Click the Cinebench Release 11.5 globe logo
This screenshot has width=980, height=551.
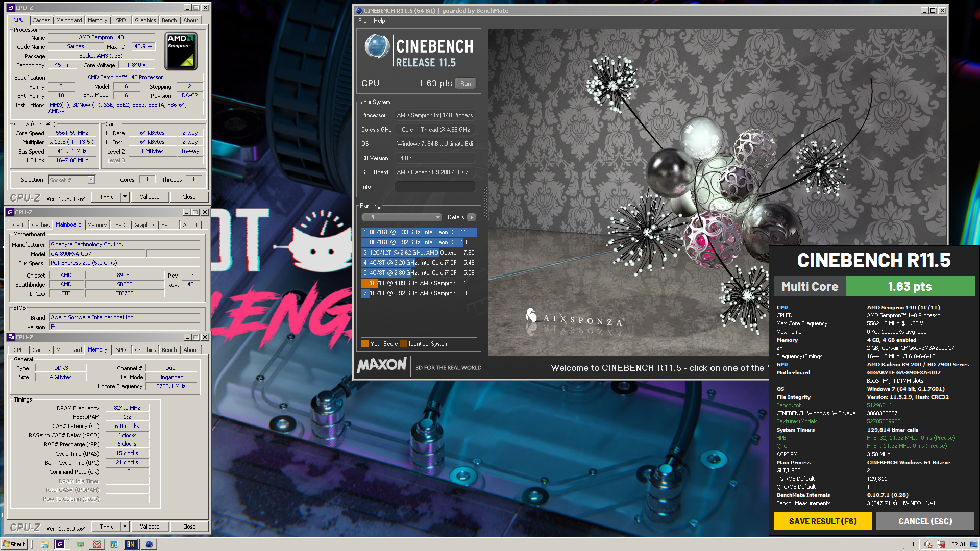(x=377, y=46)
